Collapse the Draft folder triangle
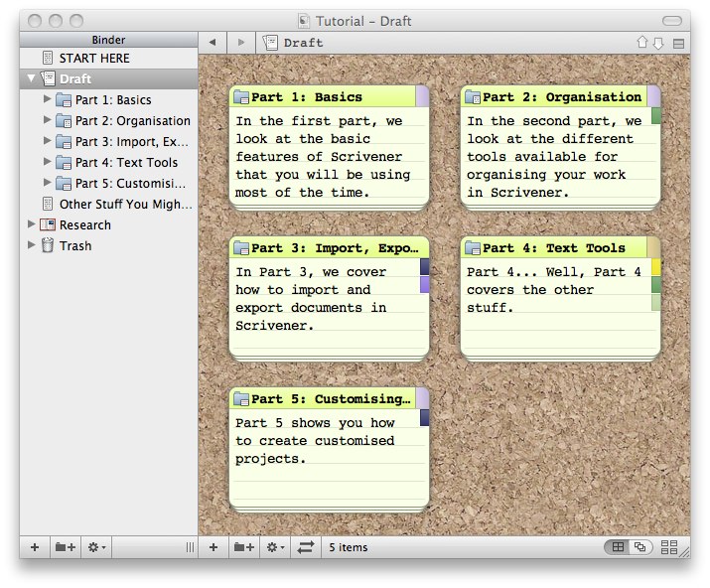710x588 pixels. [31, 77]
